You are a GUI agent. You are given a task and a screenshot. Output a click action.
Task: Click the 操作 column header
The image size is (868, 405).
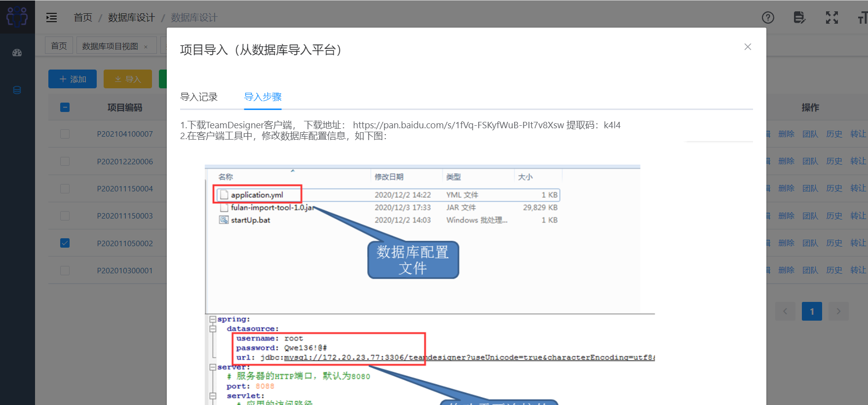(810, 108)
